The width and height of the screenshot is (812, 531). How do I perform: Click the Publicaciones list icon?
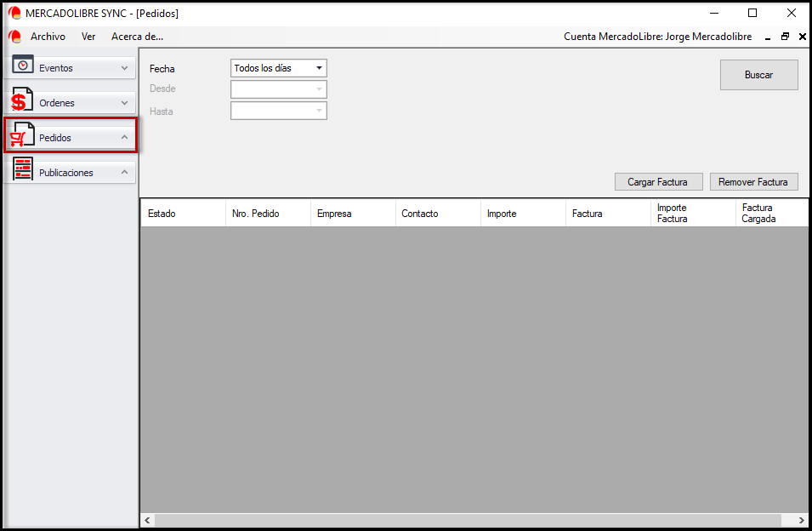[x=23, y=168]
